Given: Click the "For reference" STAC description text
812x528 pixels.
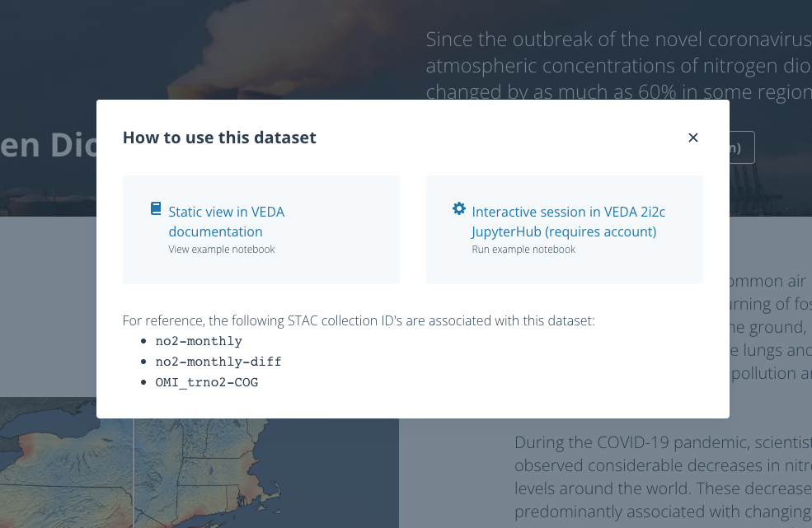Looking at the screenshot, I should point(358,320).
